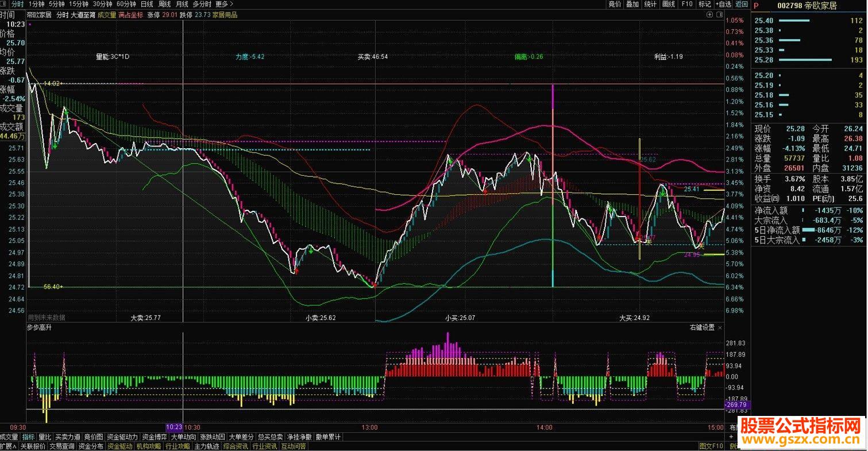Viewport: 868px width, 451px height.
Task: Click the red P icon beside stock code
Action: click(x=756, y=6)
